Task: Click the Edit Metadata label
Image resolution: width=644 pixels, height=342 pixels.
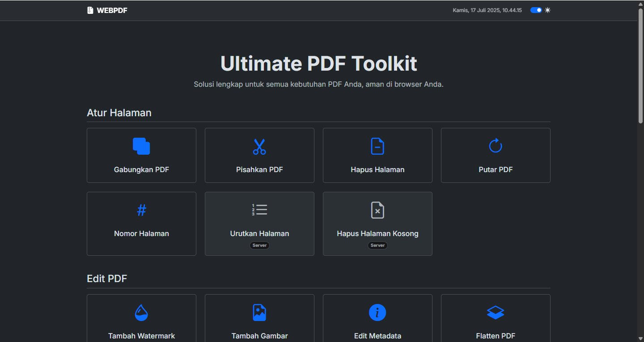Action: (x=377, y=336)
